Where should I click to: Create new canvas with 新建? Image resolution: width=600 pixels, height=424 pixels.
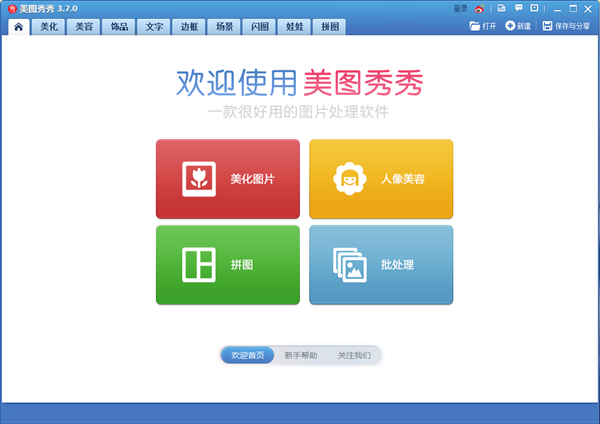pyautogui.click(x=518, y=26)
